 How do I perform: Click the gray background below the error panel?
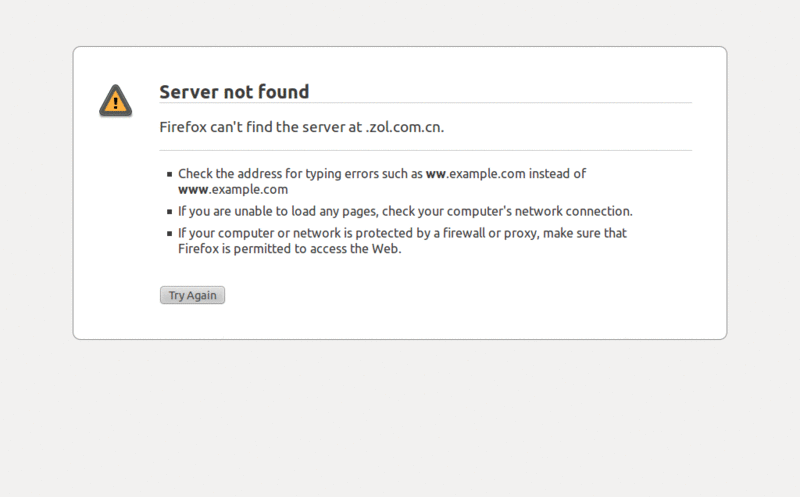[x=400, y=420]
